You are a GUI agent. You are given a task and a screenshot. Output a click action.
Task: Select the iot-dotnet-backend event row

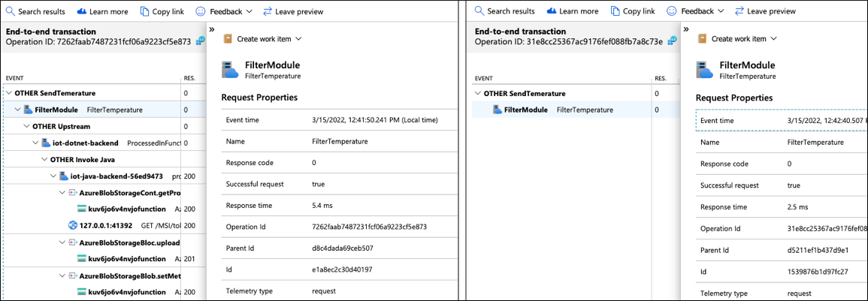point(89,143)
